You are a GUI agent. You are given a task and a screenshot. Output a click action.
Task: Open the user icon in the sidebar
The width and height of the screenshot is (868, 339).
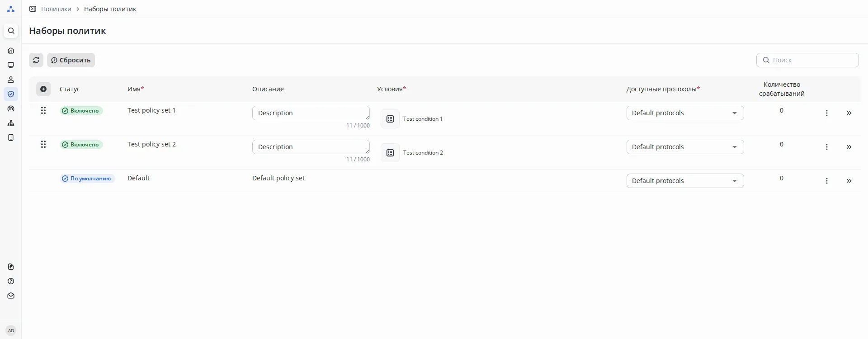pyautogui.click(x=11, y=80)
